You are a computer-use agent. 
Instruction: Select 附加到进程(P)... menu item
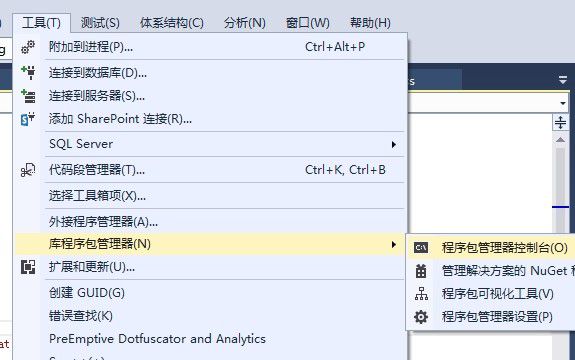click(x=210, y=47)
